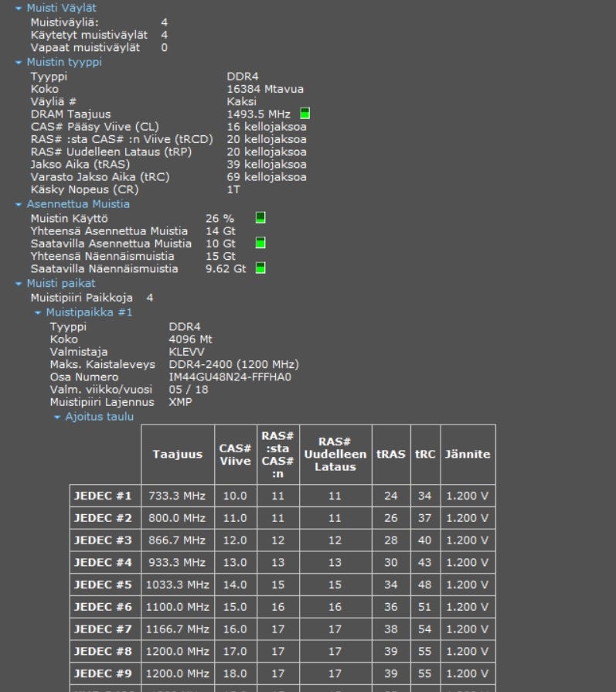
Task: Click the Käsky Nopeus (CR) label
Action: tap(85, 189)
